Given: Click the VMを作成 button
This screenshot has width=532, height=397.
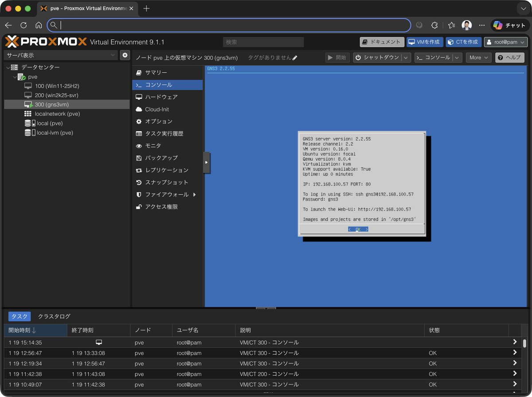Looking at the screenshot, I should (425, 42).
